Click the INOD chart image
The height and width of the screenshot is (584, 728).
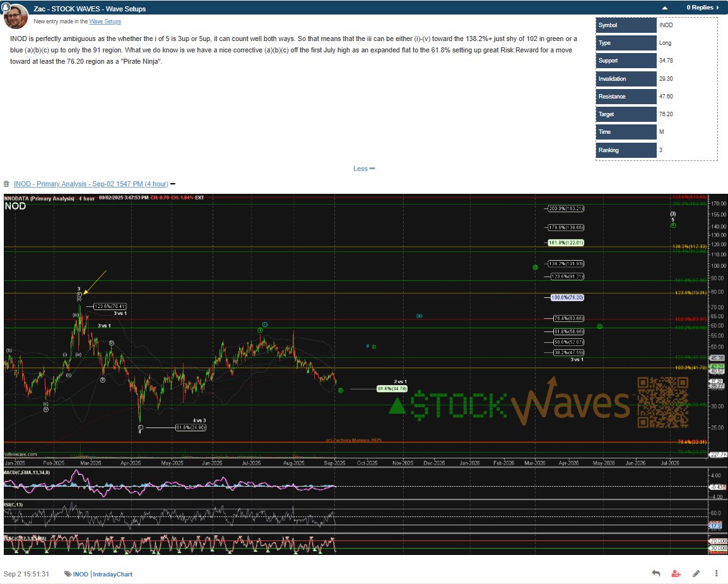tap(365, 374)
